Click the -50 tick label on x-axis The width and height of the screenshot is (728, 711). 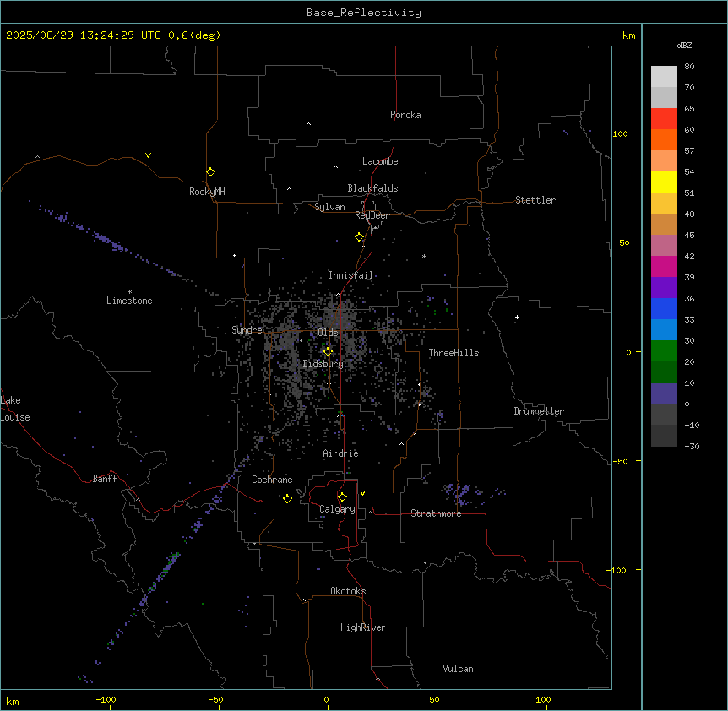[x=215, y=699]
